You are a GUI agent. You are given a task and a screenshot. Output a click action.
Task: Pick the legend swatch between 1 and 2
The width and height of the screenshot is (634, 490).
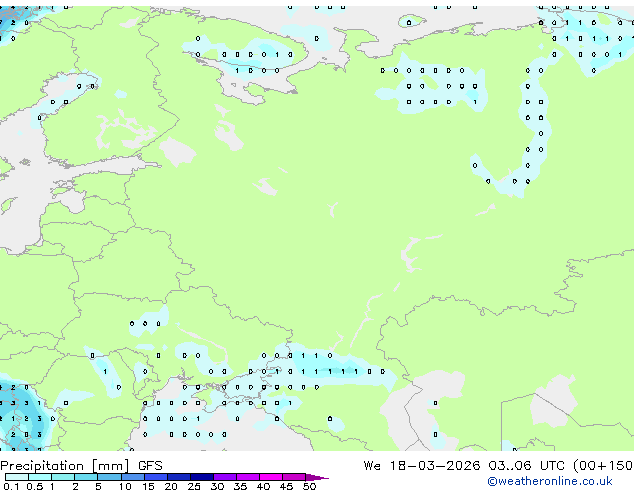(x=63, y=477)
